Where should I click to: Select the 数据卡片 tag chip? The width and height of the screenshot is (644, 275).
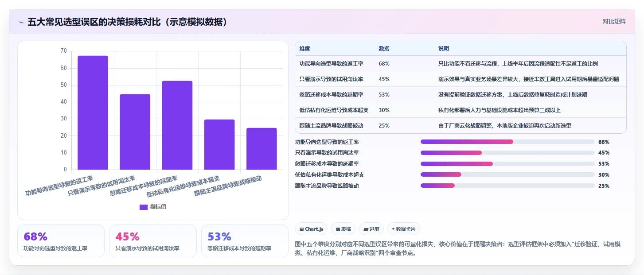[x=403, y=229]
